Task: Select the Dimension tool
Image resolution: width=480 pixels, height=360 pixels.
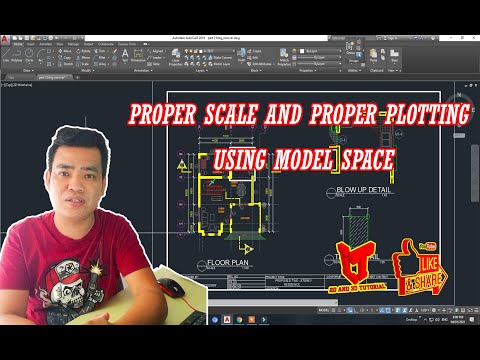Action: [x=138, y=56]
